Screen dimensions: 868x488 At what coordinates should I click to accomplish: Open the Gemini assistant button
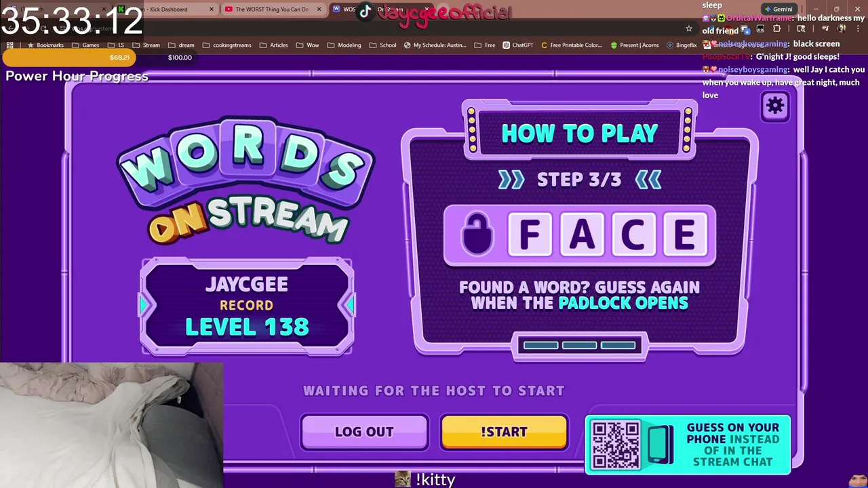[x=778, y=9]
